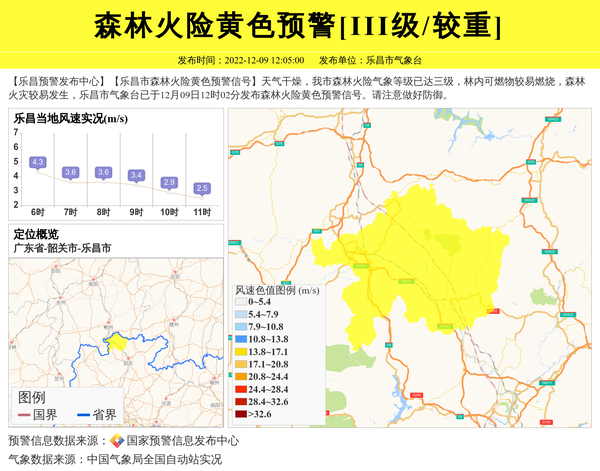Click the 国家预警信息发布中心 logo icon

tap(117, 440)
